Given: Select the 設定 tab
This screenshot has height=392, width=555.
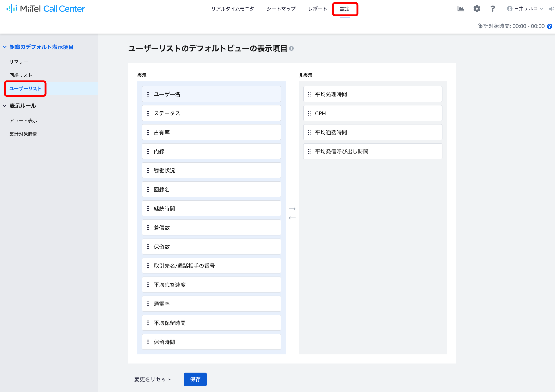Looking at the screenshot, I should coord(345,9).
